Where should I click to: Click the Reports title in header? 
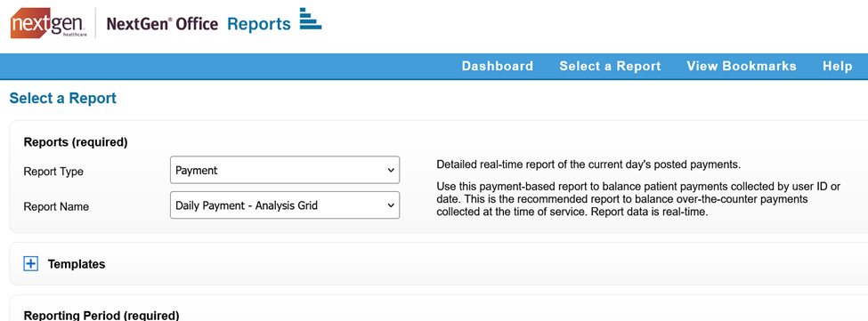(258, 24)
